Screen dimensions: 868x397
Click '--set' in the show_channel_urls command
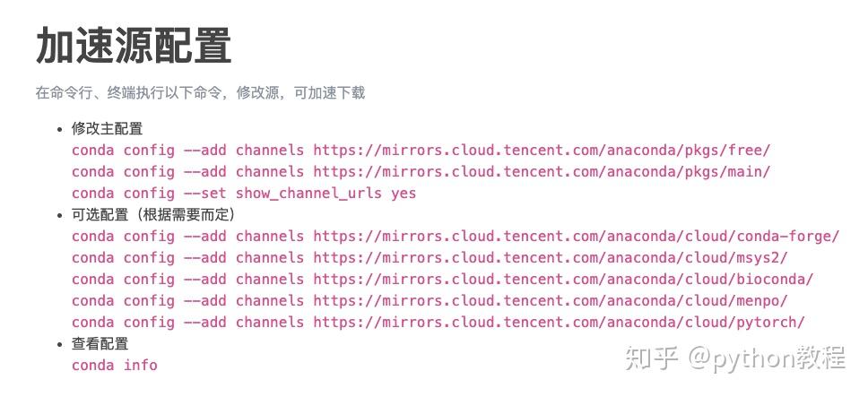click(205, 193)
